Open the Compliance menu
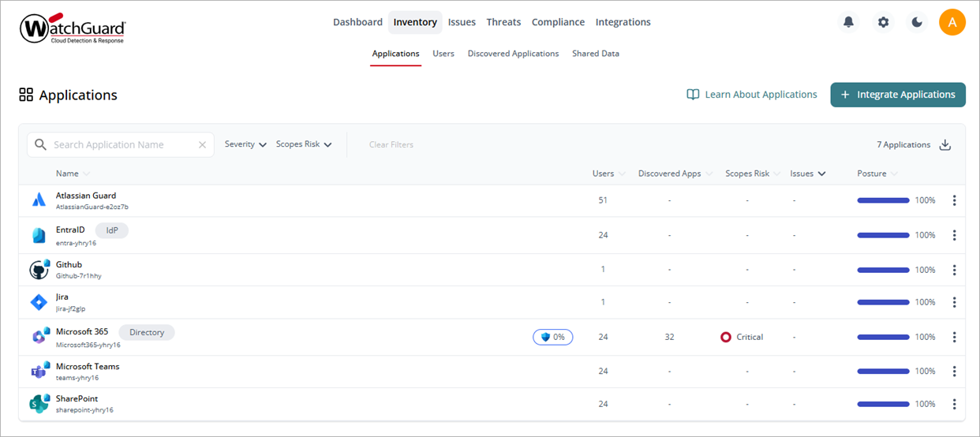This screenshot has width=980, height=437. 558,22
